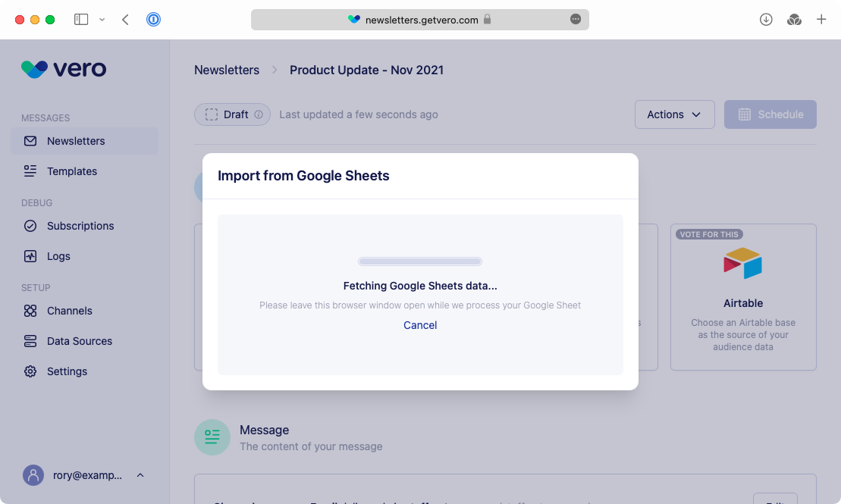
Task: Click the newsletters.getvero.com address bar
Action: point(421,20)
